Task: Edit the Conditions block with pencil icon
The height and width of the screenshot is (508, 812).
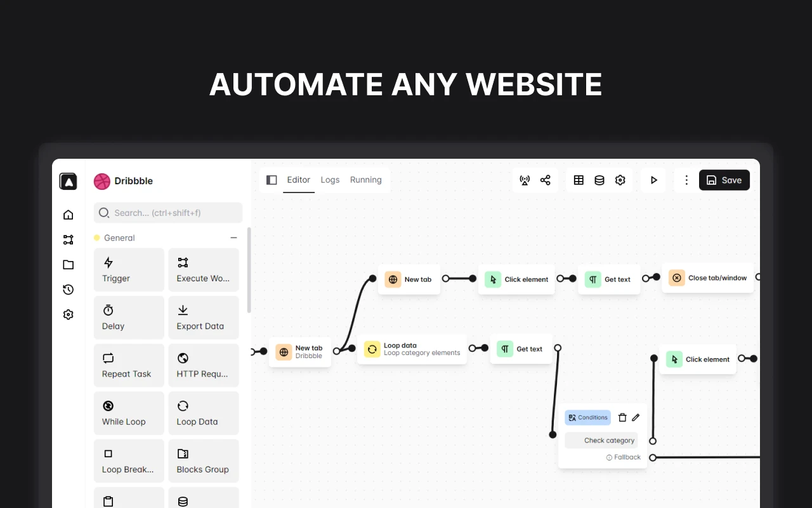Action: (x=636, y=418)
